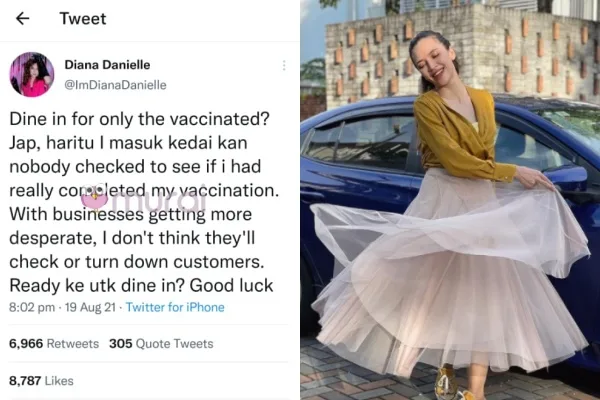The width and height of the screenshot is (600, 400).
Task: Open Diana Danielle's profile picture
Action: coord(32,74)
